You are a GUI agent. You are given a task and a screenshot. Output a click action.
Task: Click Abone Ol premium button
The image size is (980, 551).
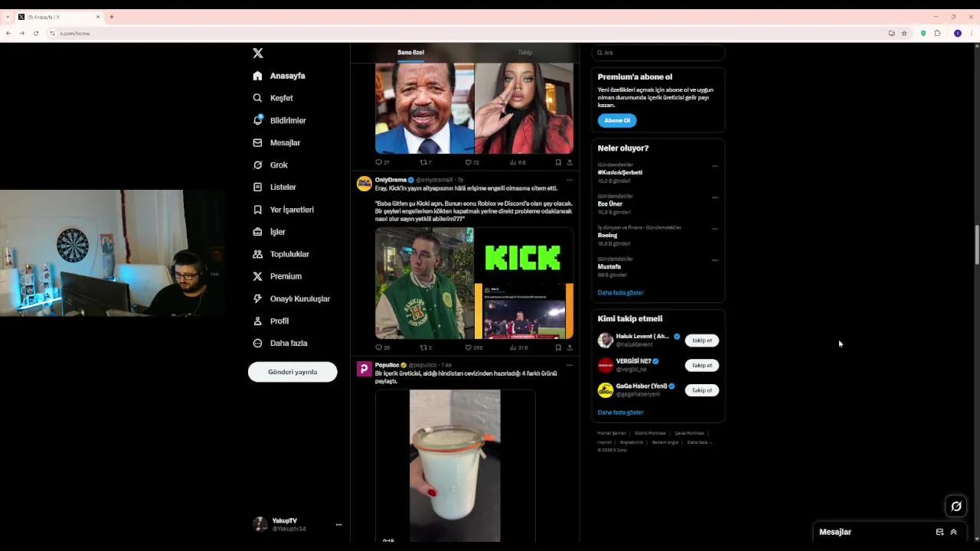617,120
